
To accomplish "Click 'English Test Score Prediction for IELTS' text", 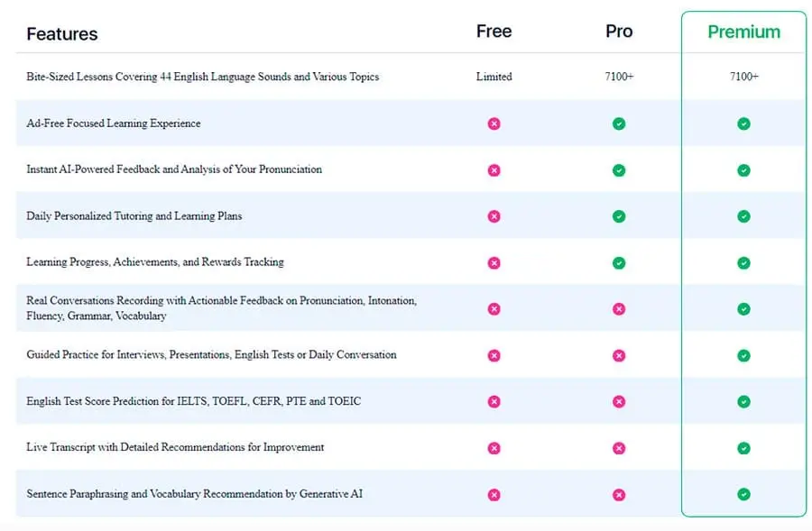I will [194, 401].
